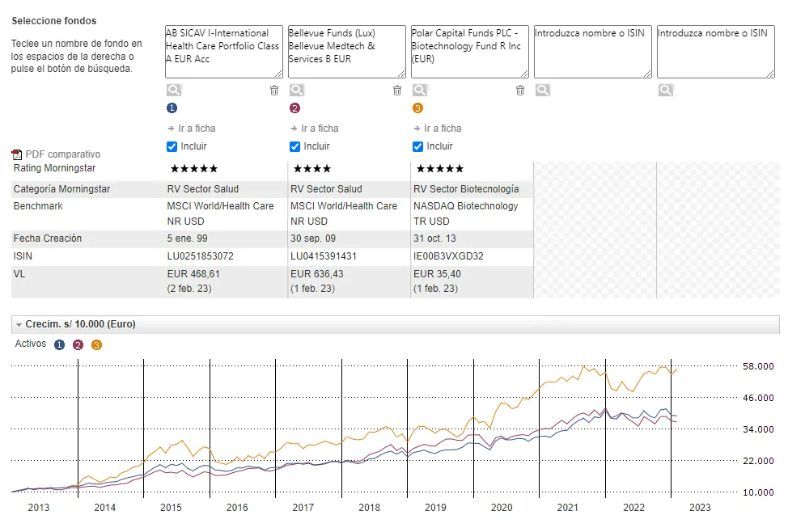Collapse the Crecim. s/ 10.000 (Euro) section
The image size is (805, 532).
[x=19, y=324]
